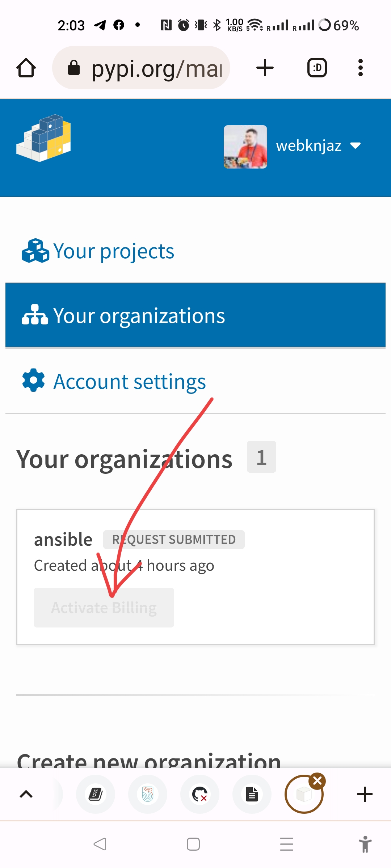The image size is (391, 868).
Task: Switch to the markdown book tab icon
Action: point(96,794)
